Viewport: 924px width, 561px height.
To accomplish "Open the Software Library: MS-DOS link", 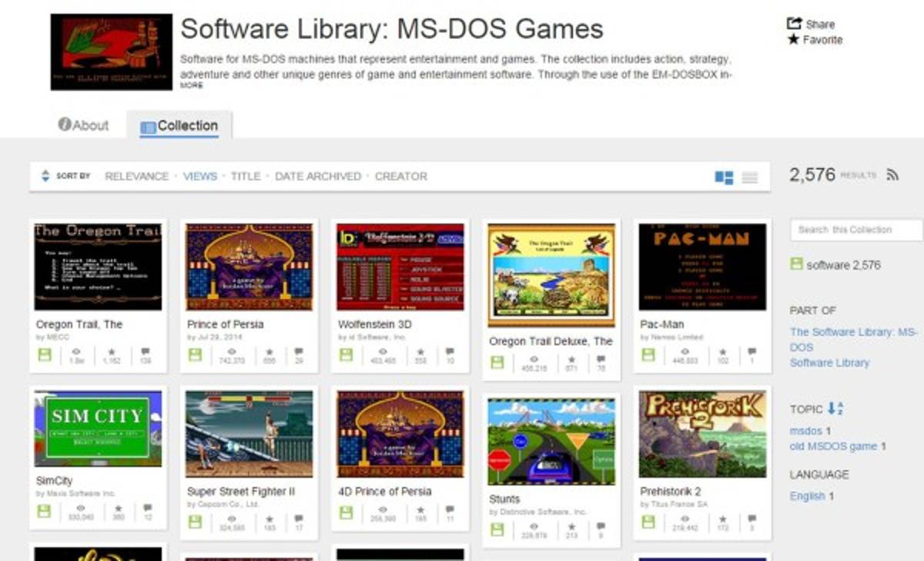I will pos(853,339).
